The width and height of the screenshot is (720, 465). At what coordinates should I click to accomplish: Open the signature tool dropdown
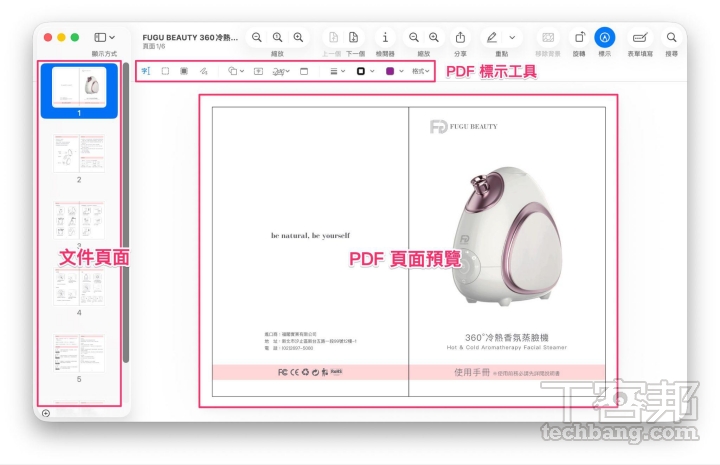[281, 71]
